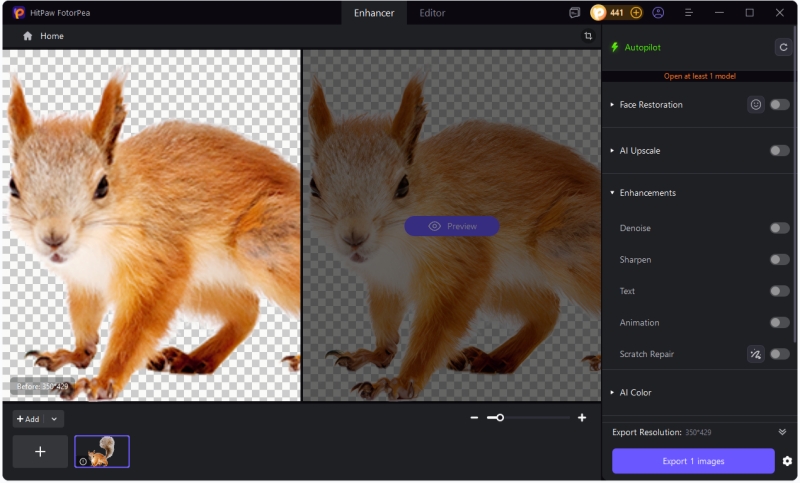This screenshot has height=483, width=800.
Task: Open the hamburger menu icon
Action: tap(689, 13)
